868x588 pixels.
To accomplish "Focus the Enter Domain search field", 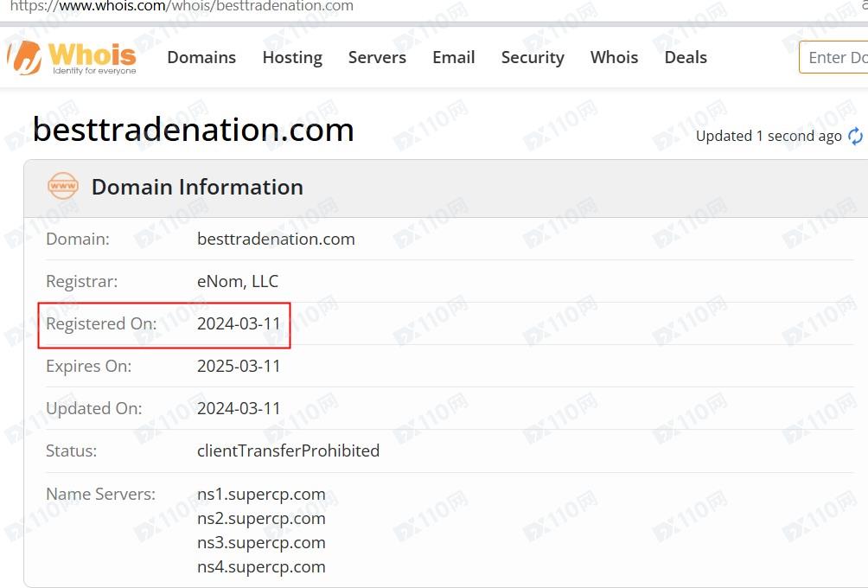I will [833, 57].
